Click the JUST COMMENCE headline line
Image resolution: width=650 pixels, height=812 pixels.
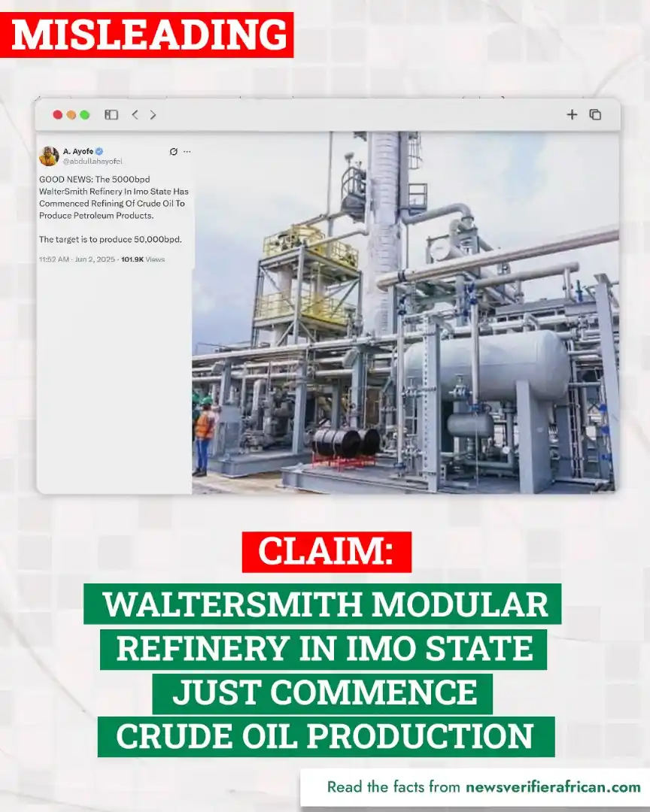323,693
